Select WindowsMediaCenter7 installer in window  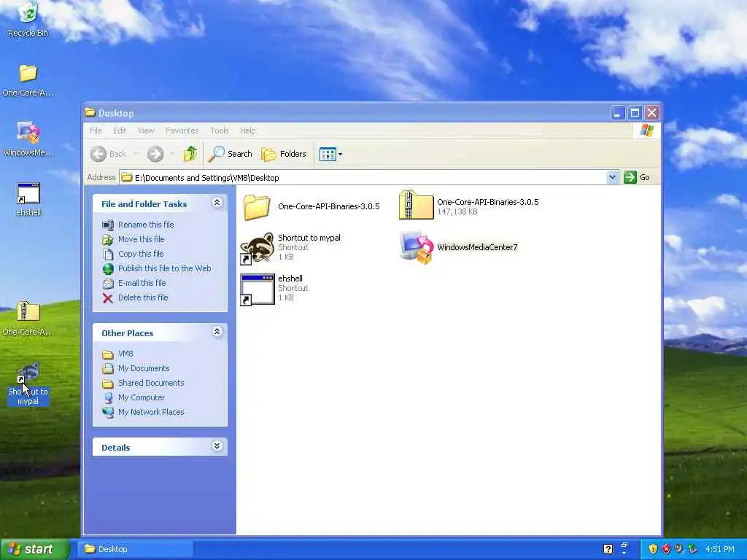(459, 247)
